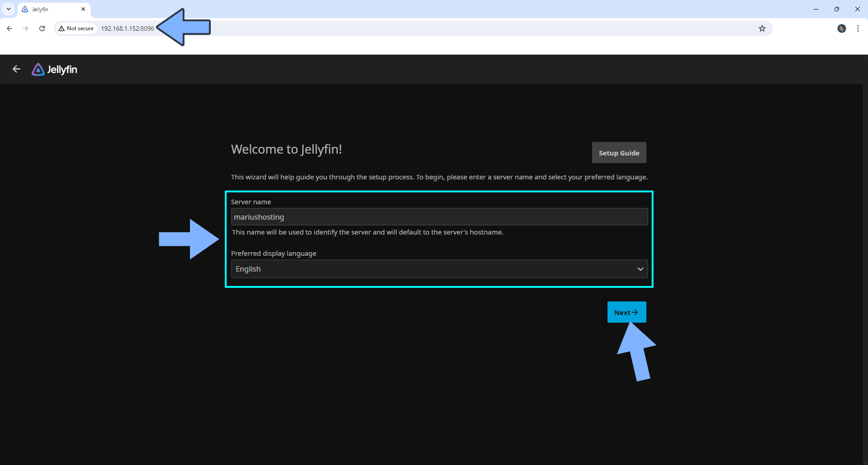Click the 'Welcome to Jellyfin!' heading
The width and height of the screenshot is (868, 465).
tap(286, 150)
